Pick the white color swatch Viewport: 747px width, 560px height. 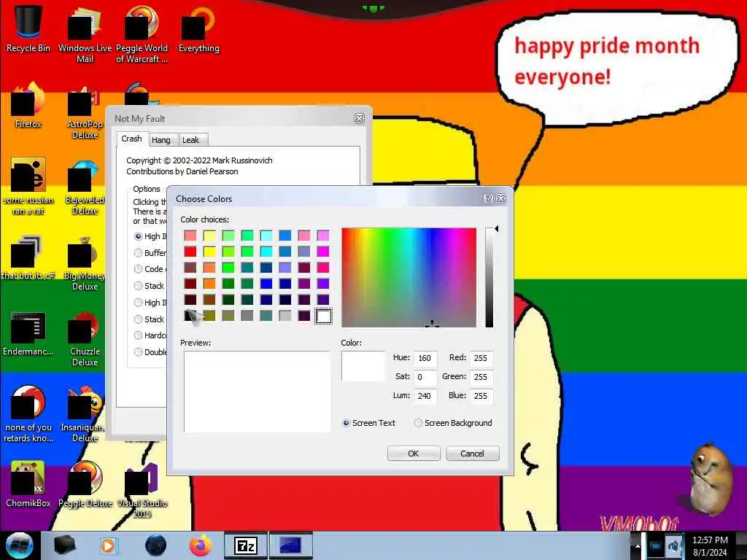[323, 316]
